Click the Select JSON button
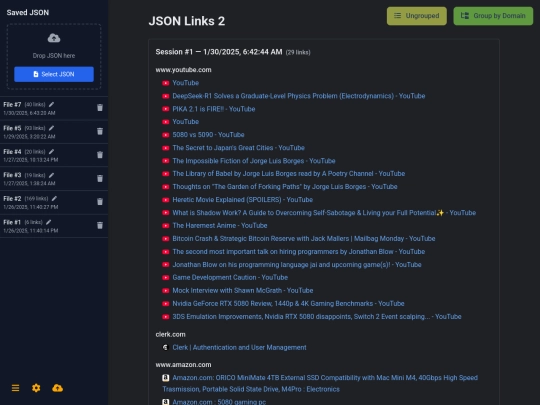The height and width of the screenshot is (405, 540). pyautogui.click(x=54, y=74)
